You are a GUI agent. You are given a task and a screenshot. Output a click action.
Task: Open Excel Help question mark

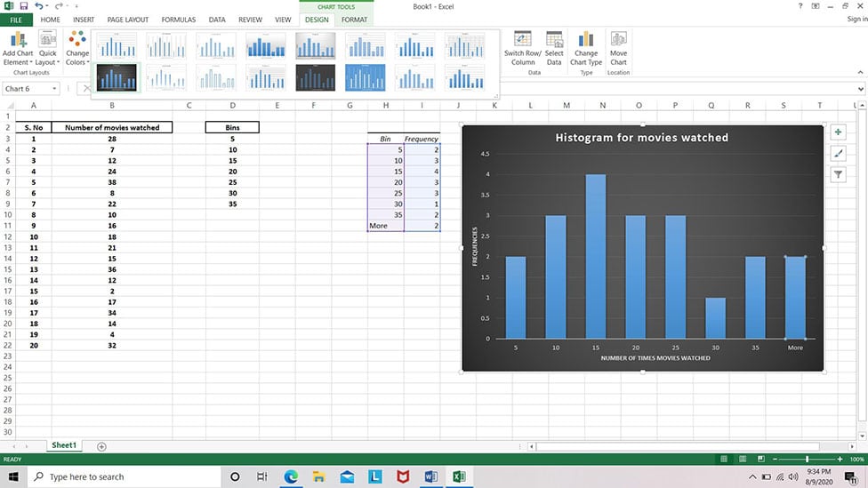pyautogui.click(x=800, y=6)
